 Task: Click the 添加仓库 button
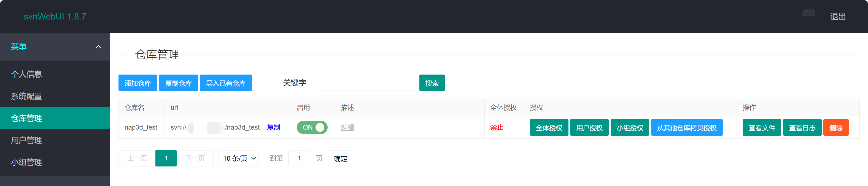point(138,83)
